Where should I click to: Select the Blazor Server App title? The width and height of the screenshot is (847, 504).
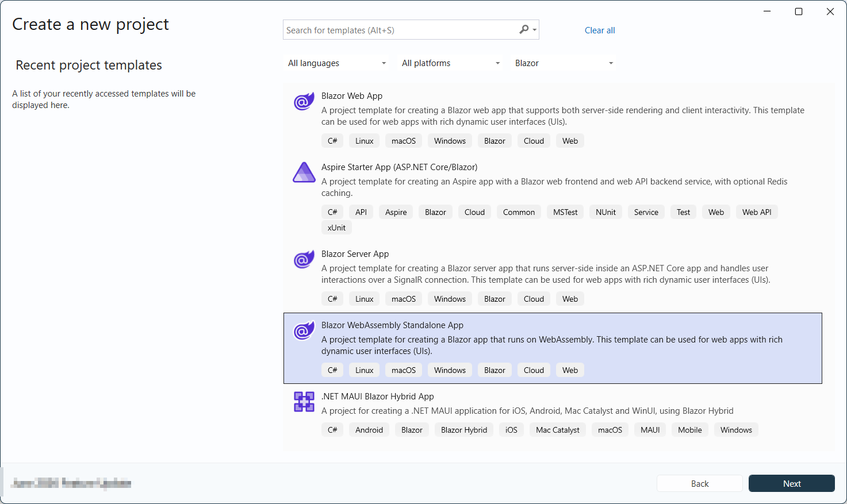coord(355,254)
